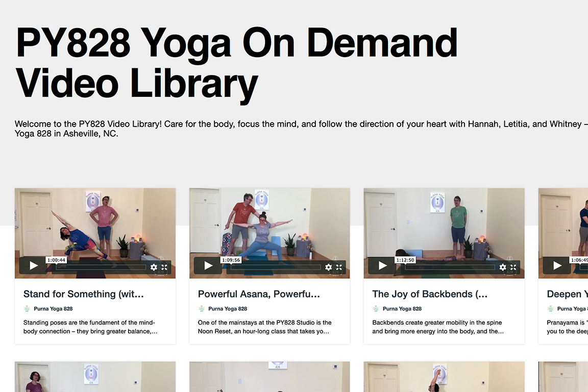The height and width of the screenshot is (392, 588).
Task: Seek within Powerful Asana progress bar
Action: tap(276, 267)
